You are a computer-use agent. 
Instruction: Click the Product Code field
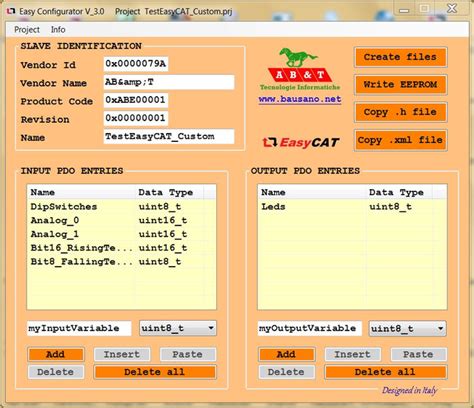[136, 100]
